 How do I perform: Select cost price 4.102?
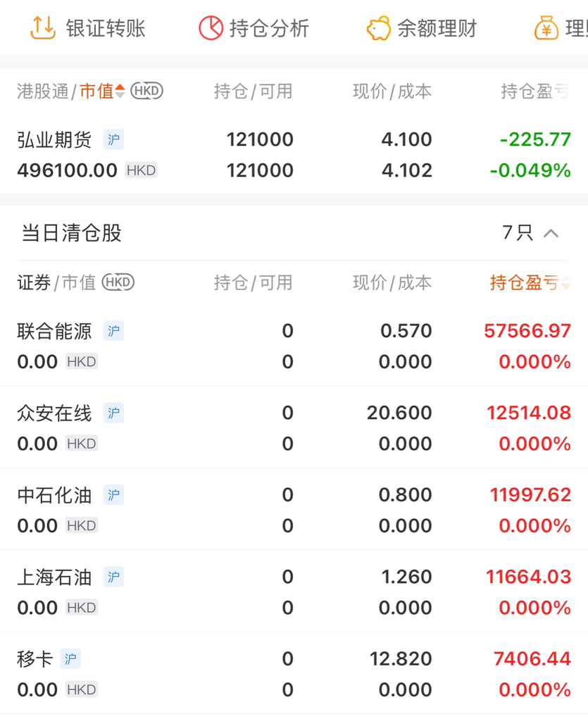pos(407,170)
